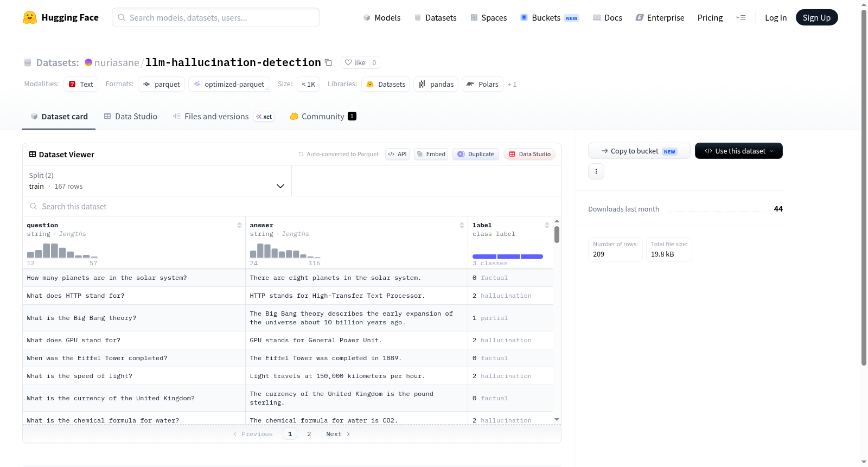Switch to Files and versions tab

[x=224, y=116]
